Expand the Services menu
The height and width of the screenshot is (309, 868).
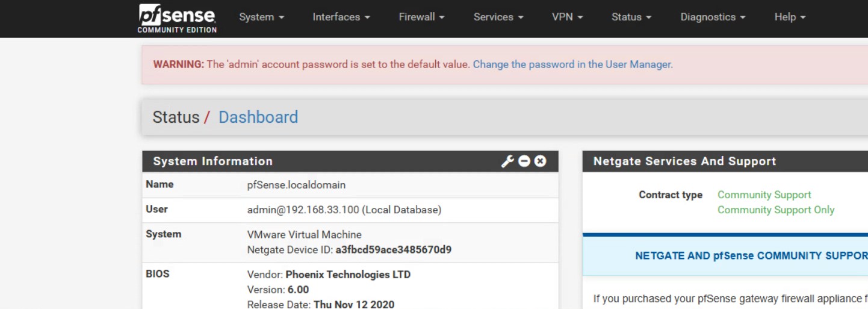tap(498, 17)
